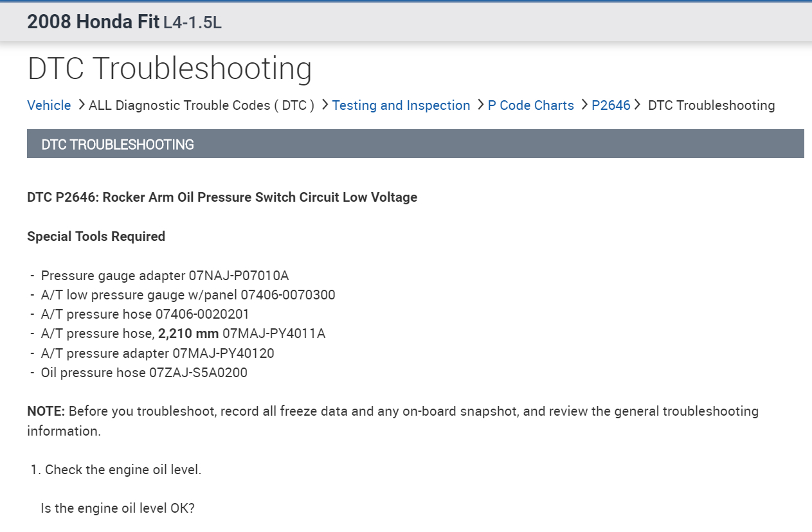Click the bold 2,210 mm text
812x532 pixels.
tap(188, 333)
